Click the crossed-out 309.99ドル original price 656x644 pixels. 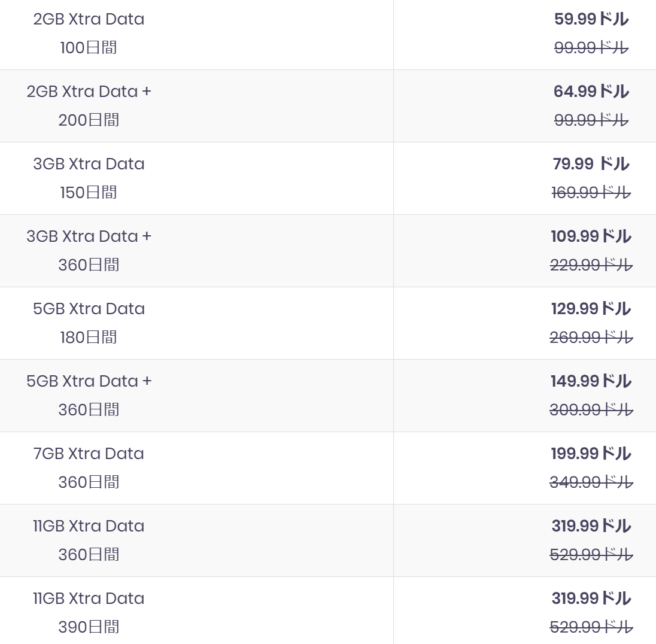[x=591, y=409]
